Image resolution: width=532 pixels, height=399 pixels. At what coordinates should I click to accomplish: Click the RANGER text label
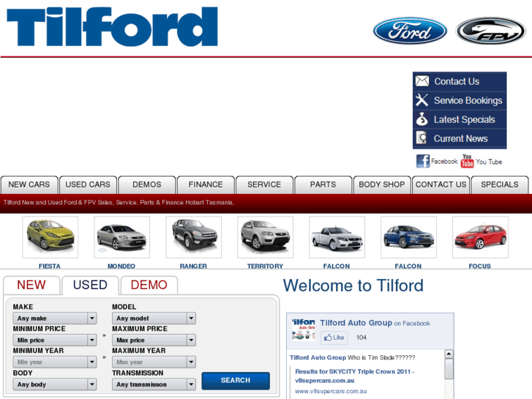click(193, 266)
